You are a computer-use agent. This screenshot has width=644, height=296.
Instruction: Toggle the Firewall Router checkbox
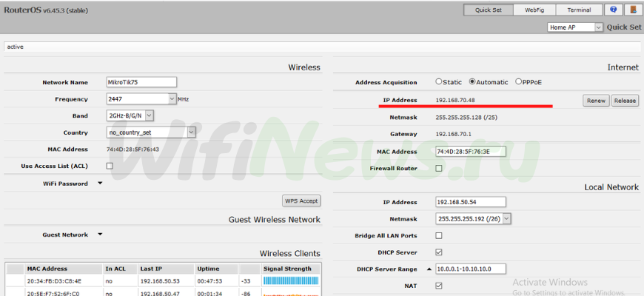[439, 169]
